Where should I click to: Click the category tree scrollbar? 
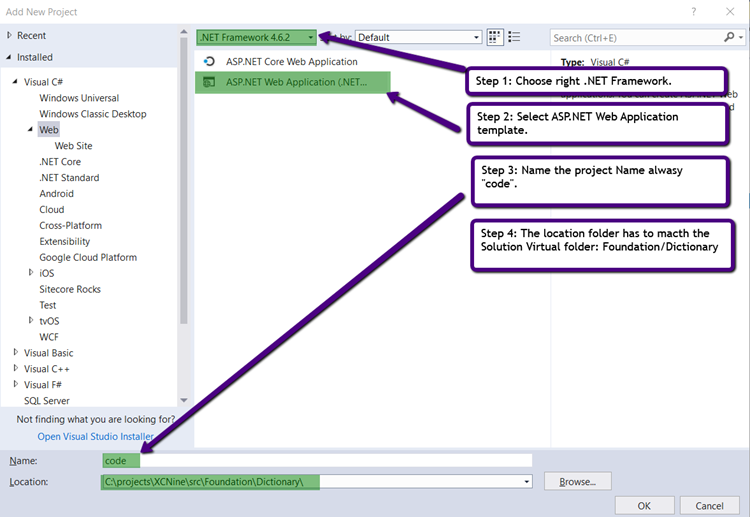click(184, 181)
